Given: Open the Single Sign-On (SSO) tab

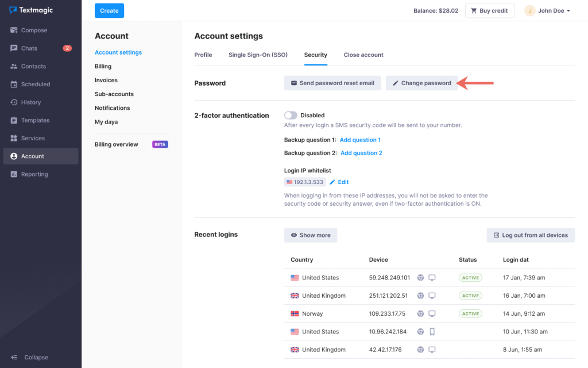Looking at the screenshot, I should [258, 55].
